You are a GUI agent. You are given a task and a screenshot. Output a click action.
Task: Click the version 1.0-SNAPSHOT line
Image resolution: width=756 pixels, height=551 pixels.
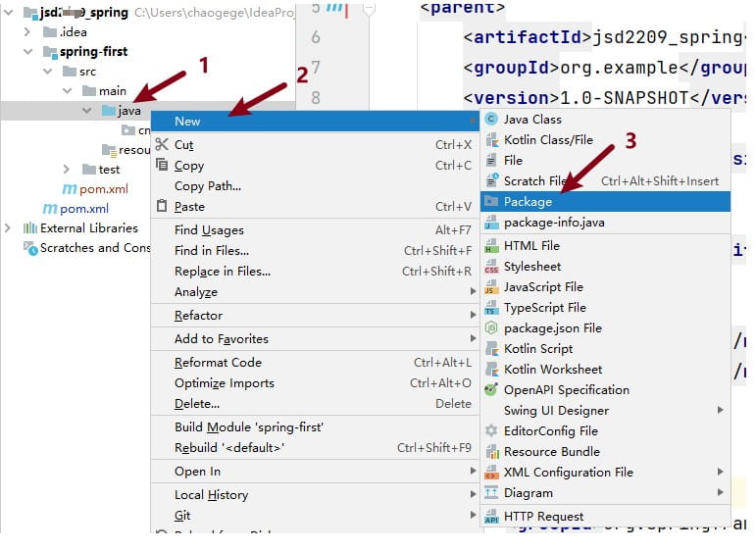605,98
